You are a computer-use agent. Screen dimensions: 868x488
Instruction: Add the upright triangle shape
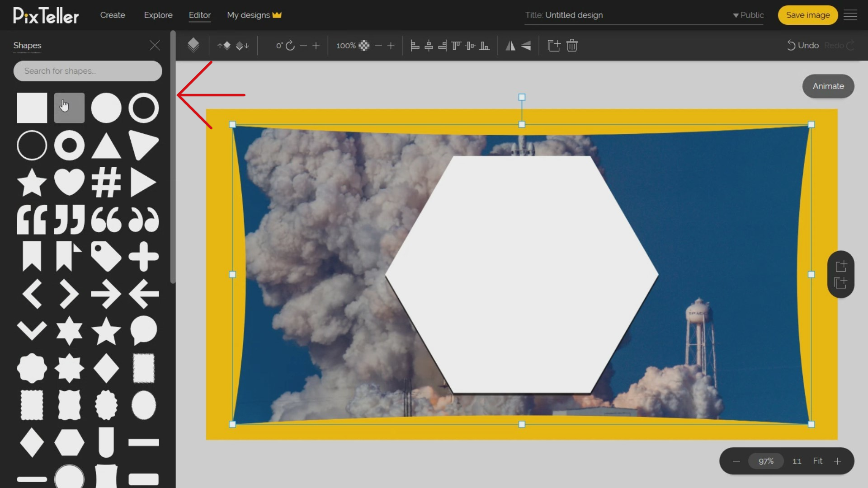[x=106, y=145]
